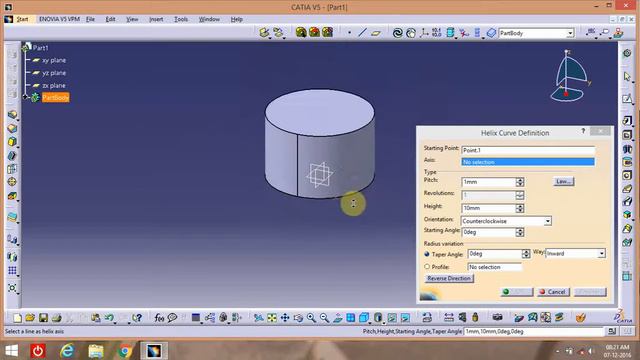This screenshot has width=640, height=360.
Task: Adjust the Starting Angle spinner
Action: coord(520,232)
